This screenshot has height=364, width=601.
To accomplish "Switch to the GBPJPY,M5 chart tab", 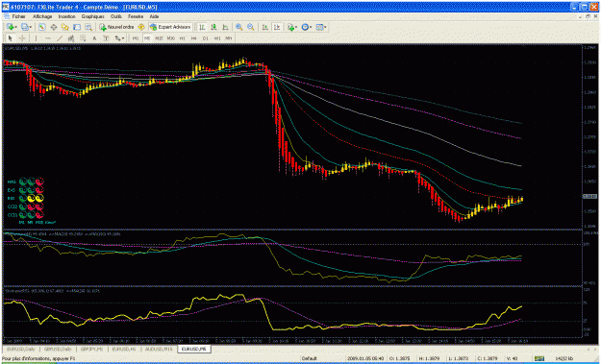I will pos(92,349).
